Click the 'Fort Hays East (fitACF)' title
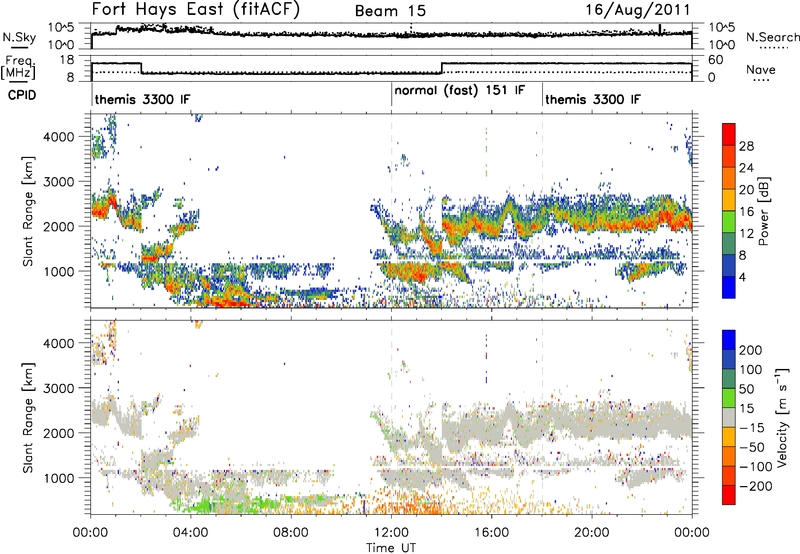 pyautogui.click(x=196, y=10)
